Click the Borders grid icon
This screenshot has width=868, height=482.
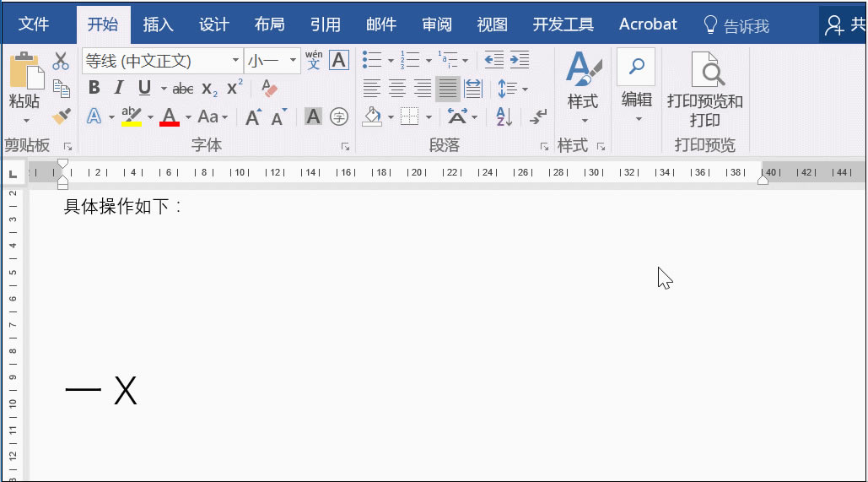[x=410, y=116]
